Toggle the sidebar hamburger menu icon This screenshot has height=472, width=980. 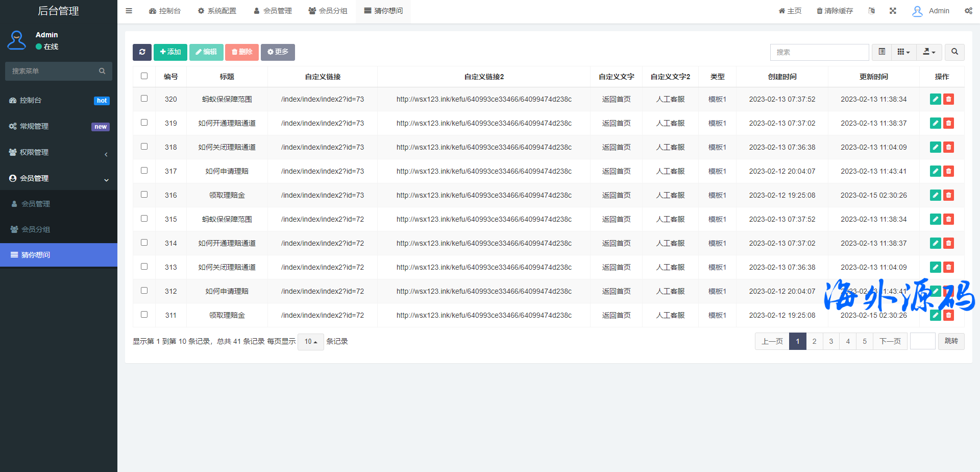click(x=129, y=11)
